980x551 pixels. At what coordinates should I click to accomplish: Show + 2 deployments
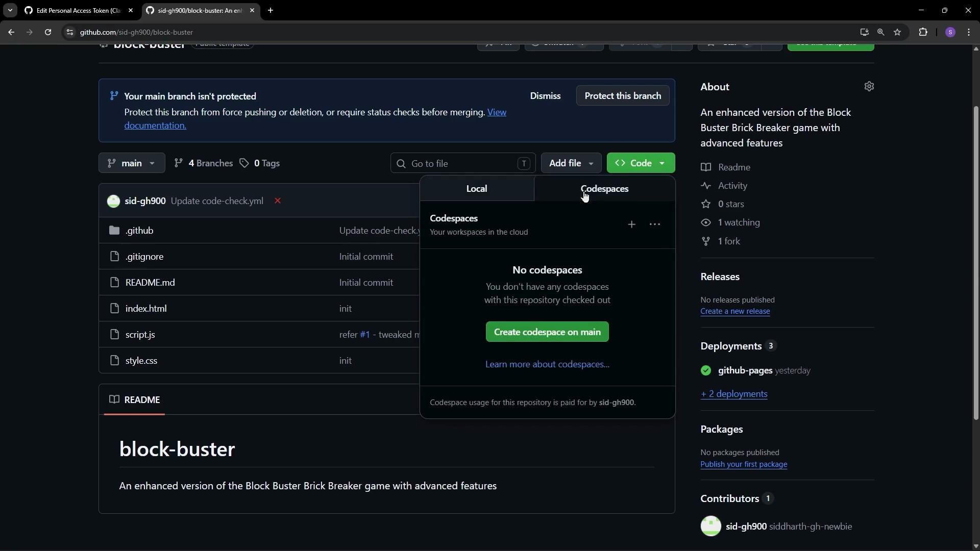coord(734,394)
